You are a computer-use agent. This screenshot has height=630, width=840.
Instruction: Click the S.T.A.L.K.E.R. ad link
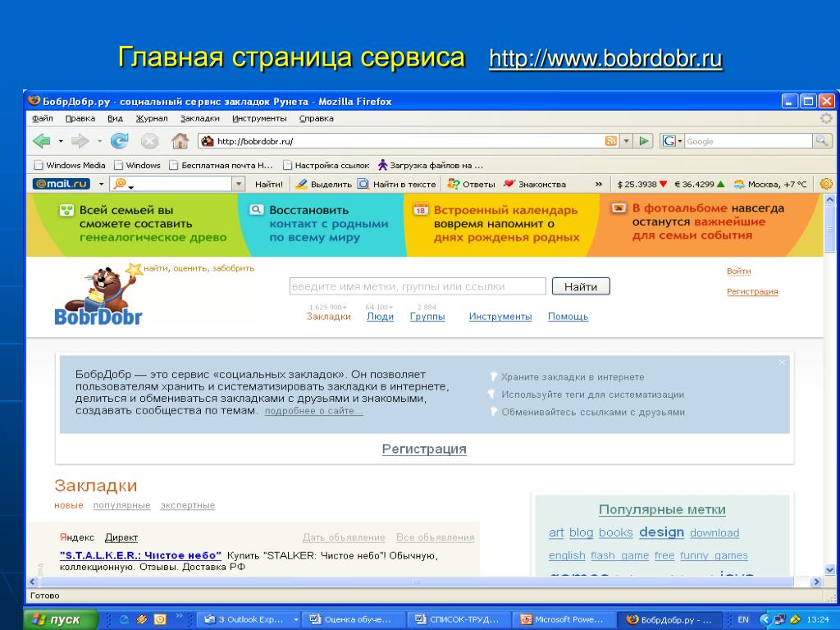click(140, 555)
